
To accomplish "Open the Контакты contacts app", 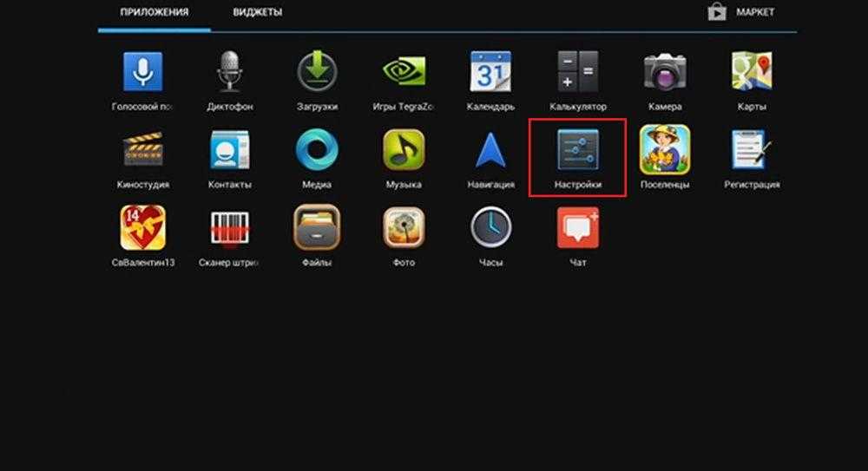I will point(230,150).
